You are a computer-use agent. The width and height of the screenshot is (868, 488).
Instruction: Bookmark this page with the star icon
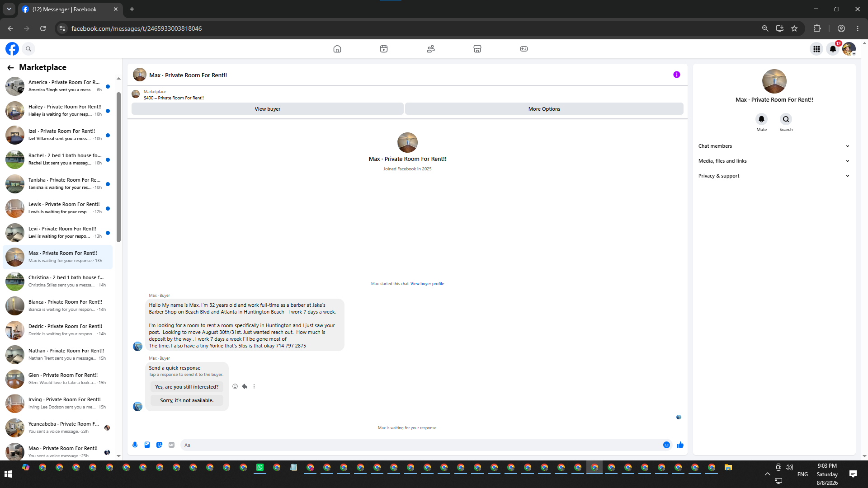click(794, 28)
